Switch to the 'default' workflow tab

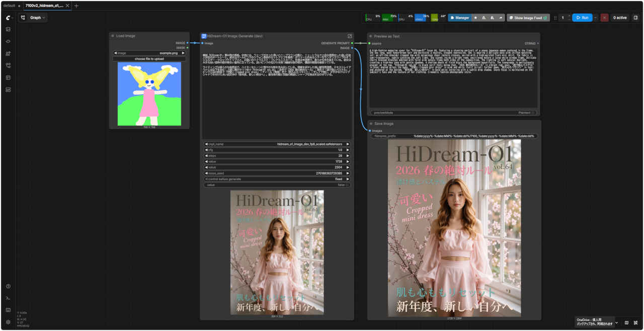10,6
